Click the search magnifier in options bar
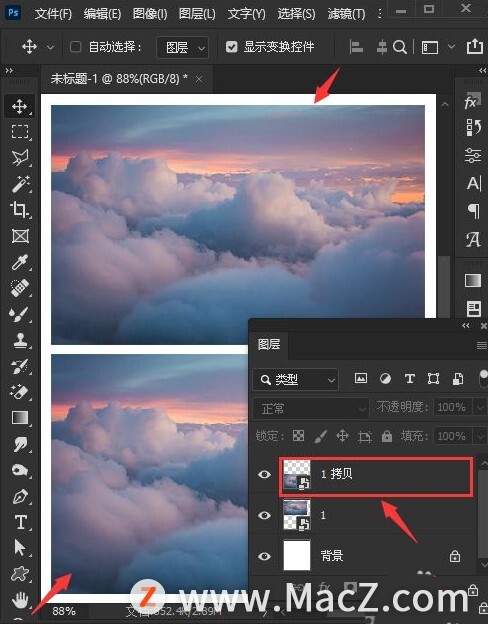The height and width of the screenshot is (624, 488). coord(400,47)
